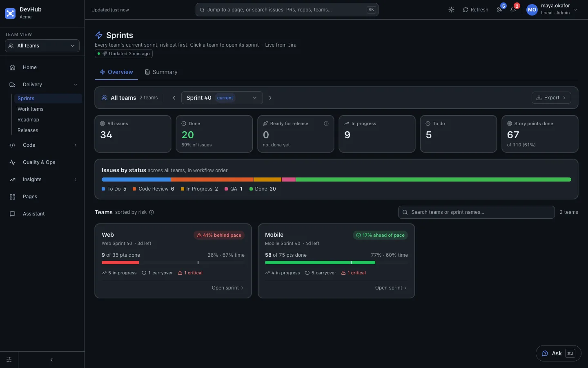Click info icon next to sorted by risk
588x368 pixels.
click(x=151, y=212)
